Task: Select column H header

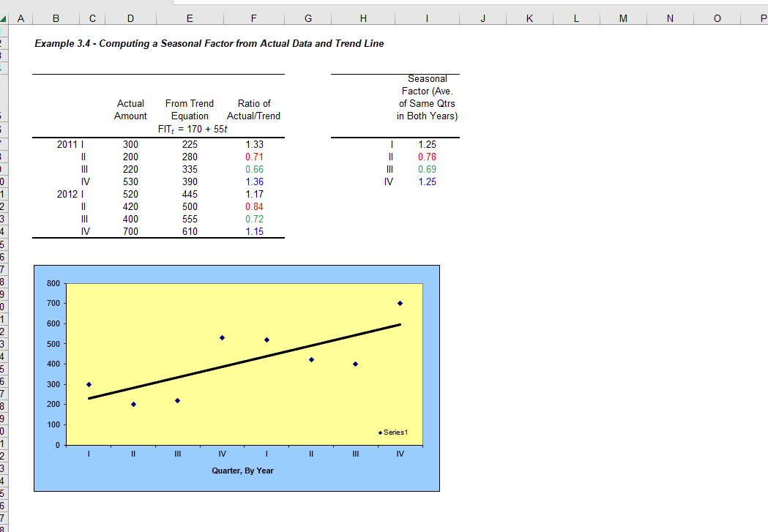Action: pyautogui.click(x=363, y=18)
